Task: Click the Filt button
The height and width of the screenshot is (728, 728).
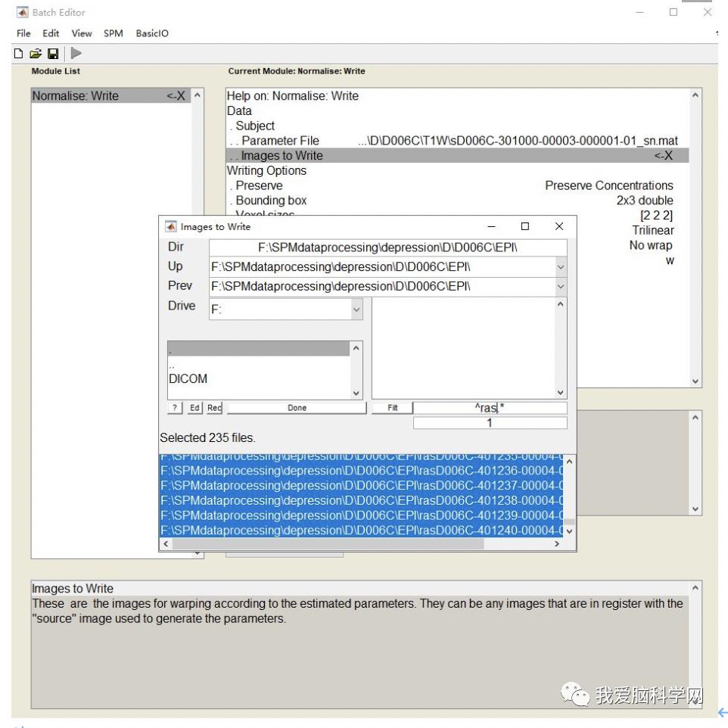Action: pos(392,408)
